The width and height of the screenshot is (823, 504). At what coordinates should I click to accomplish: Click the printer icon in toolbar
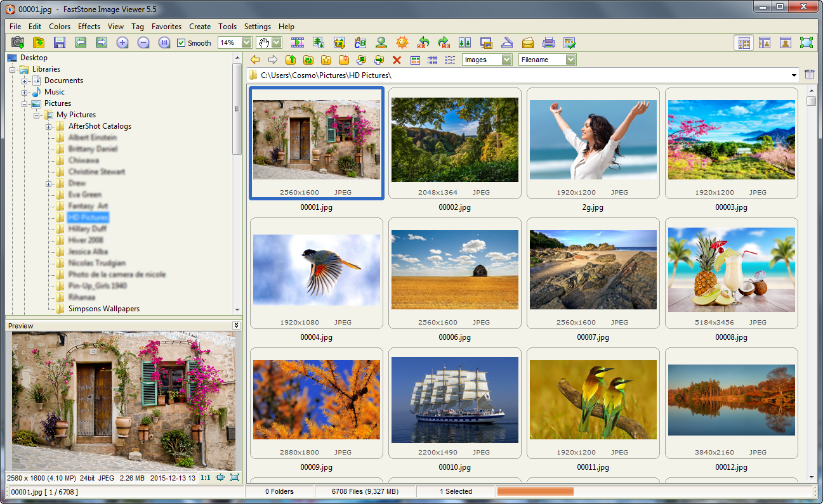[x=549, y=42]
